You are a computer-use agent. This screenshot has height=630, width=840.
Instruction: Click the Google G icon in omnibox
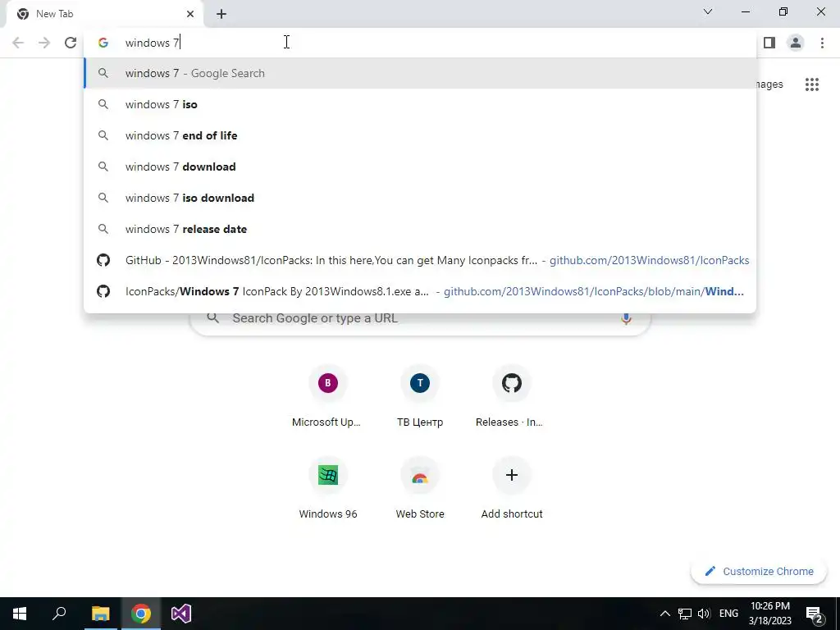pyautogui.click(x=103, y=43)
